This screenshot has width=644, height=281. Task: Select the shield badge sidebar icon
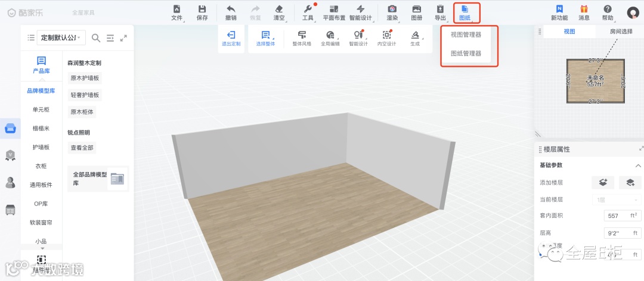pos(10,155)
